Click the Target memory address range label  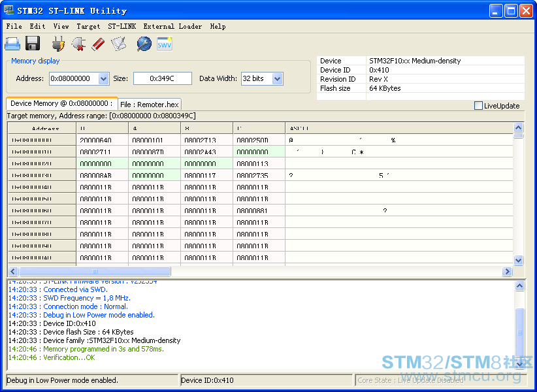point(101,116)
